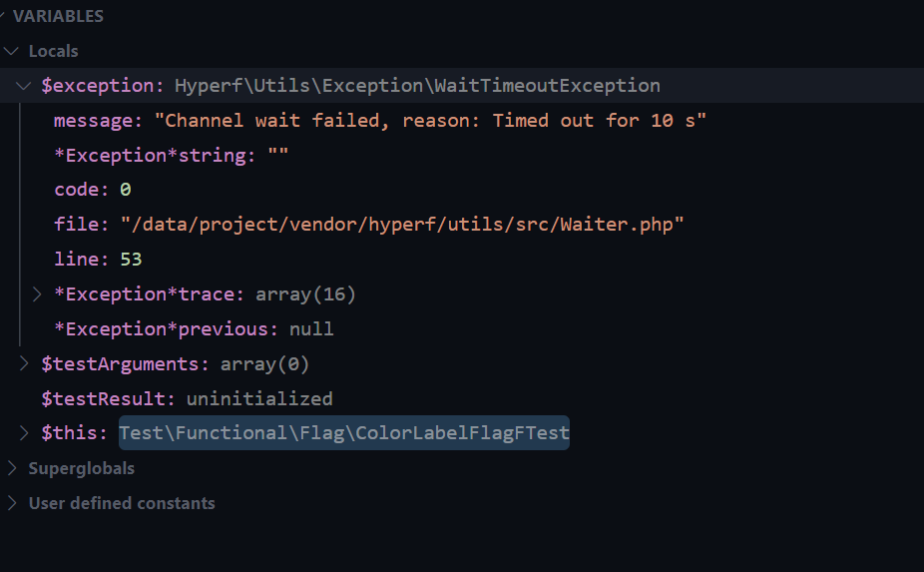Click the "Channel wait failed" message value
This screenshot has width=924, height=572.
[x=430, y=121]
